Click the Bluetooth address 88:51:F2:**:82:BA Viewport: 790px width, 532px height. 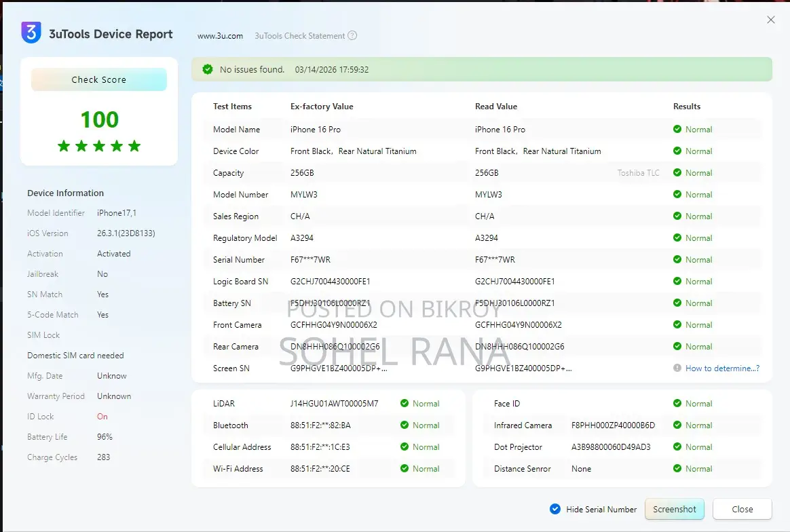320,425
